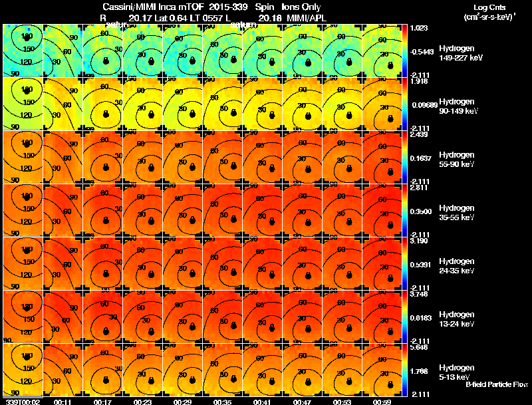Click the Hydrogen 35-55 keV row label

[457, 213]
